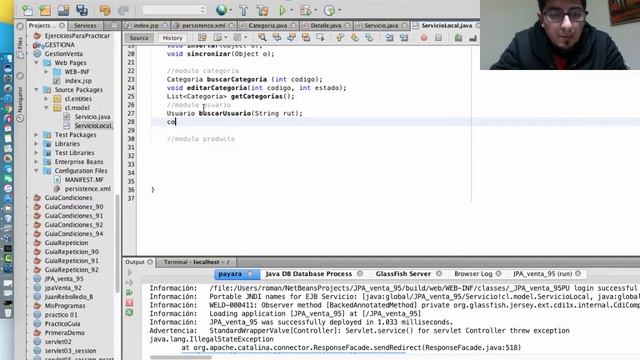Expand the Libraries node
The width and height of the screenshot is (640, 360).
coord(36,144)
